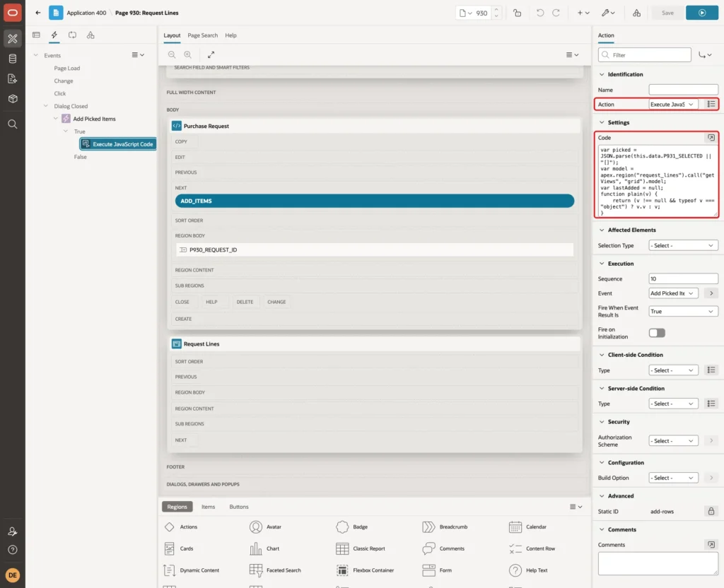The height and width of the screenshot is (588, 724).
Task: Click the Save button
Action: point(667,13)
